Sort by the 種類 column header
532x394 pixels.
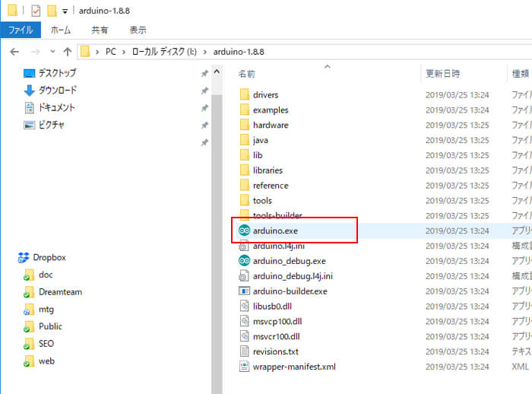520,74
